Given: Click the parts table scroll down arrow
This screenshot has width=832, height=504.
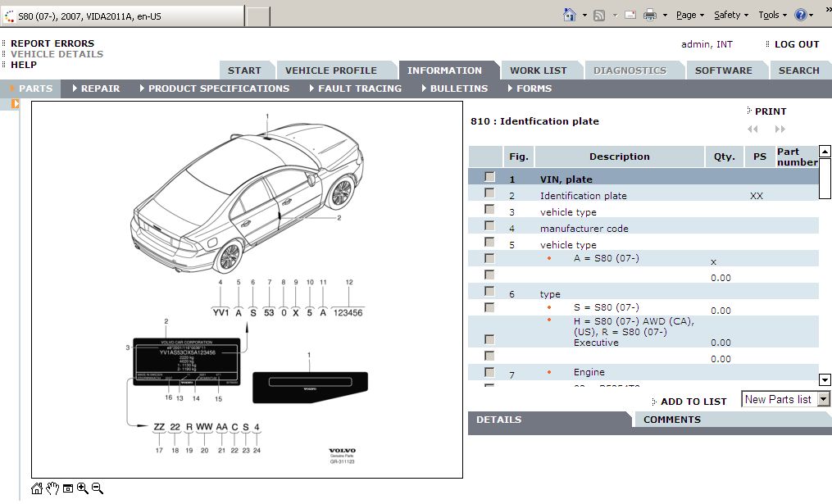Looking at the screenshot, I should (x=825, y=379).
